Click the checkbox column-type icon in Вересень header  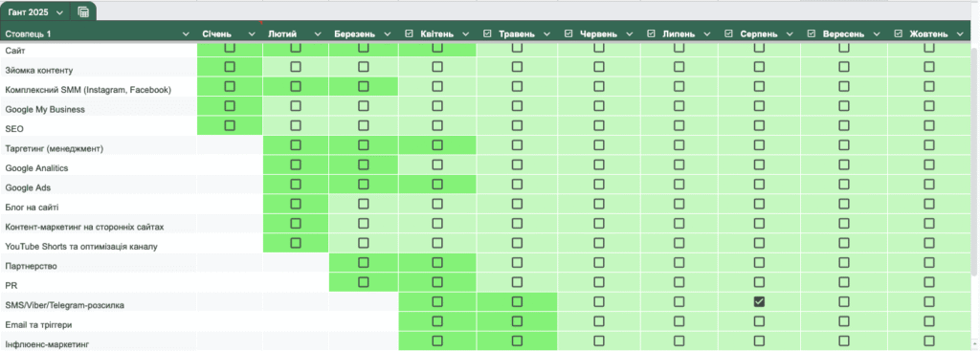pyautogui.click(x=812, y=33)
